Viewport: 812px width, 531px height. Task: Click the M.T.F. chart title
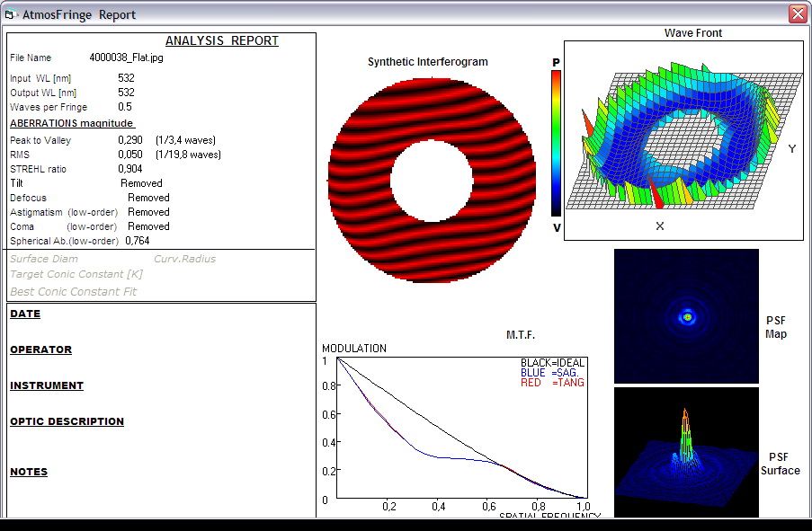click(521, 335)
